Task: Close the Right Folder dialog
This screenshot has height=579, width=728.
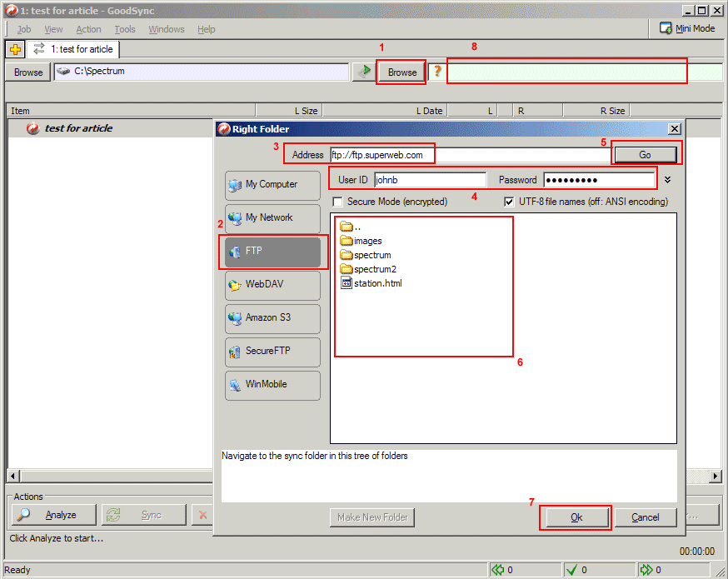Action: [x=675, y=129]
